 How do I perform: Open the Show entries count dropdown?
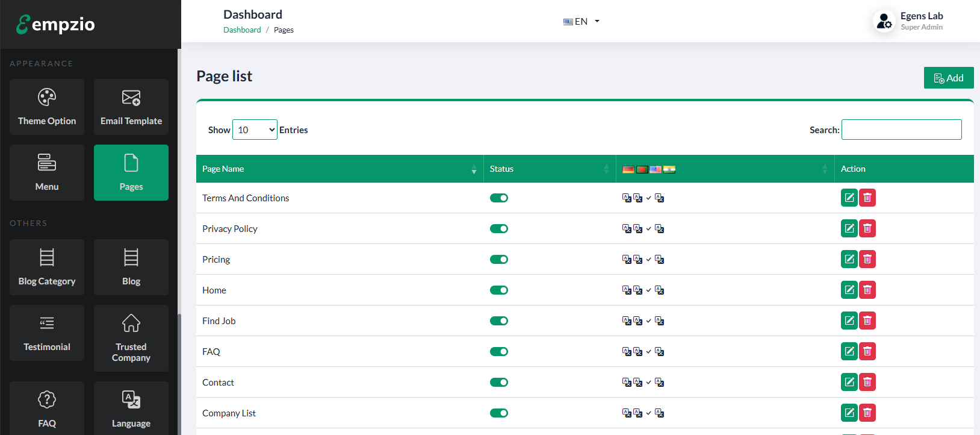[x=255, y=130]
